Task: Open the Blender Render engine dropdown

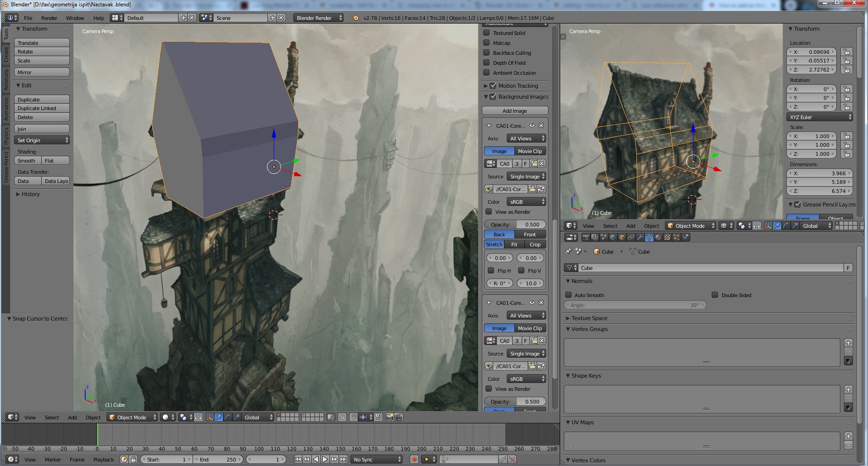Action: tap(319, 18)
